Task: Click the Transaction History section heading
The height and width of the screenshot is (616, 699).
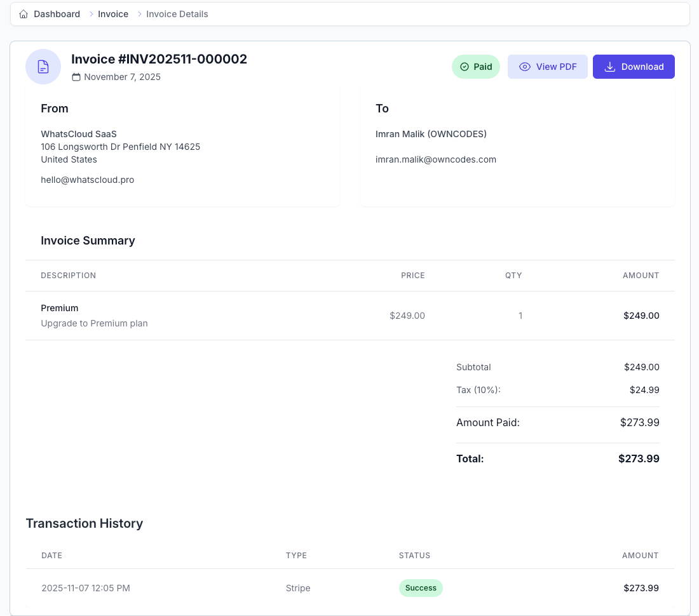Action: (84, 523)
